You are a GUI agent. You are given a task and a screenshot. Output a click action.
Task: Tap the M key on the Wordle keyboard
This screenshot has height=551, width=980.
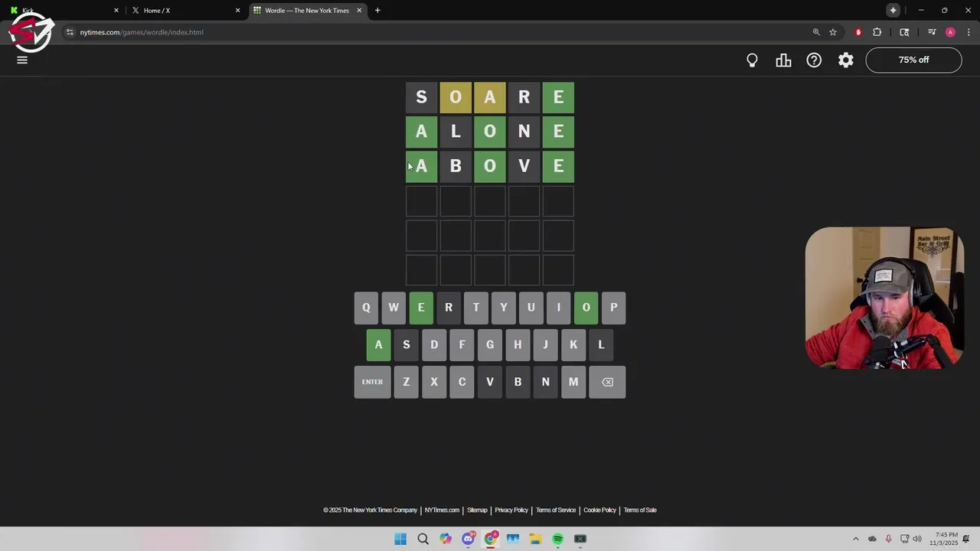tap(573, 382)
